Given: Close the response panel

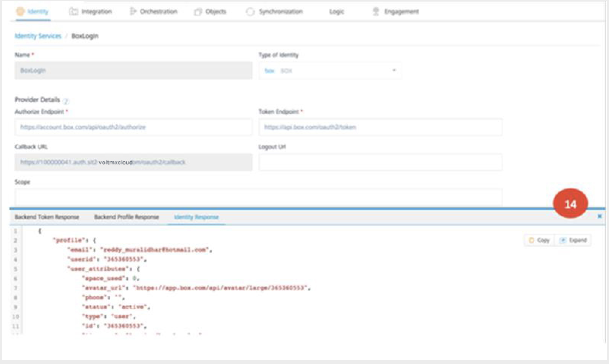Looking at the screenshot, I should [600, 216].
